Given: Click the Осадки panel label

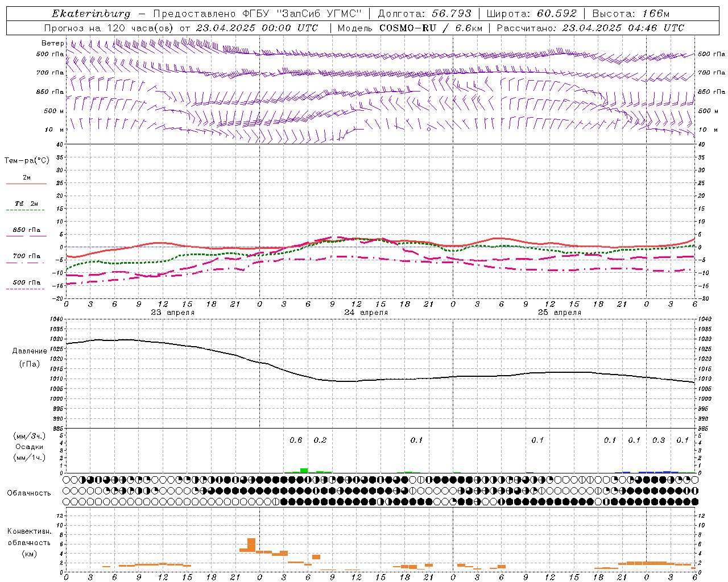Looking at the screenshot, I should click(x=30, y=447).
